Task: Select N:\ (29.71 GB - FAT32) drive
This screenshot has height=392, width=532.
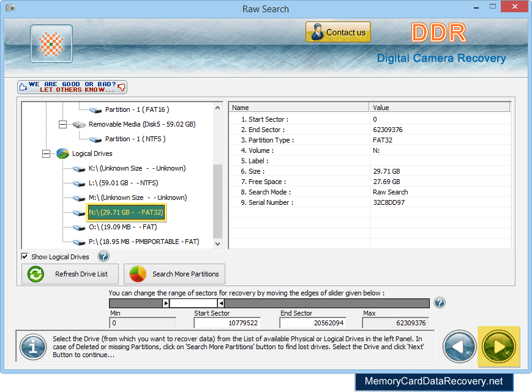Action: coord(126,212)
